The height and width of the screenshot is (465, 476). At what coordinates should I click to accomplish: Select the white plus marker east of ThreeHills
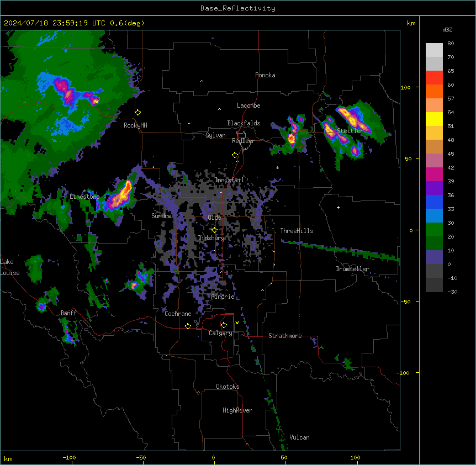(x=338, y=207)
